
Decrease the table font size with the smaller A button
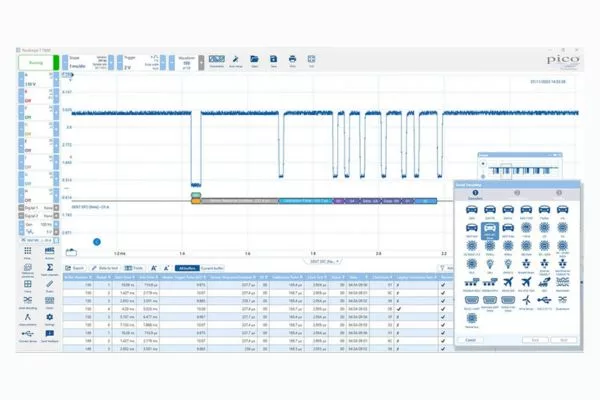point(153,268)
